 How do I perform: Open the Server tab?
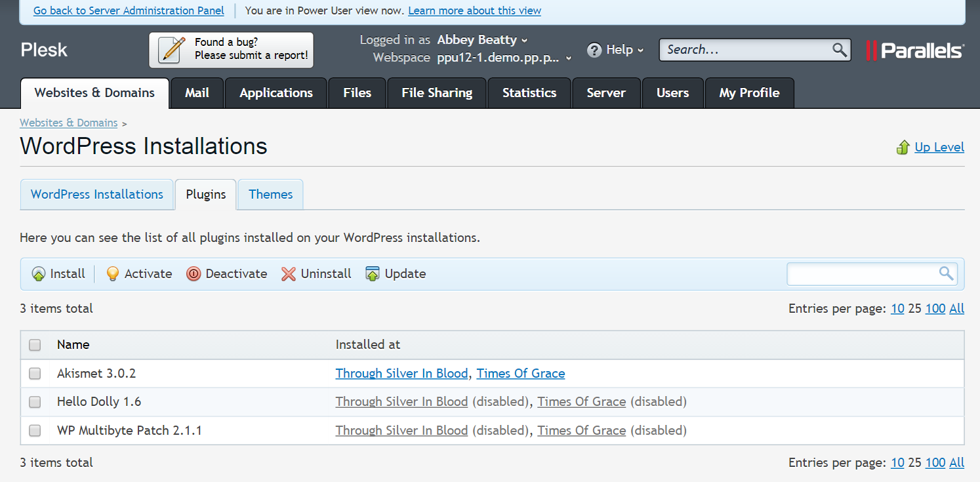click(606, 93)
